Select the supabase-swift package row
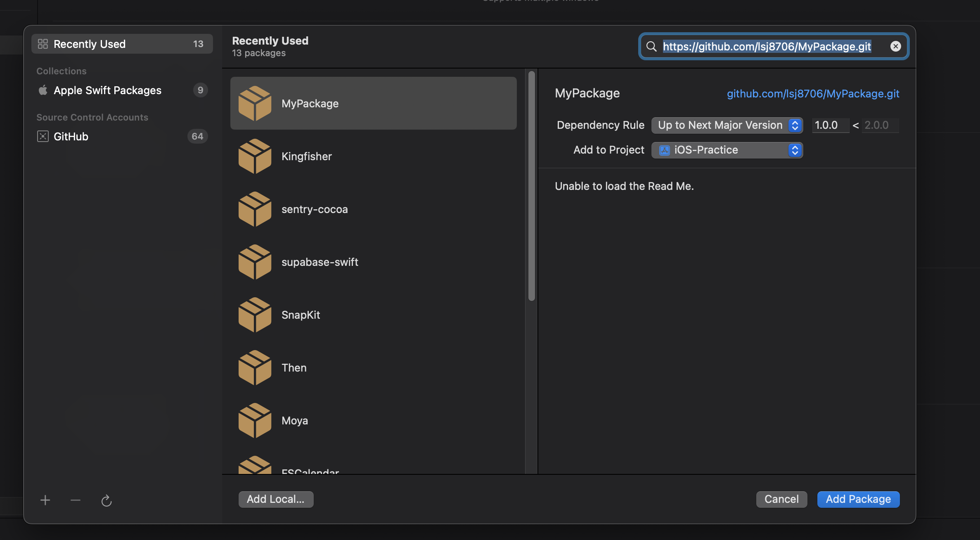Screen dimensions: 980x540 [x=374, y=262]
